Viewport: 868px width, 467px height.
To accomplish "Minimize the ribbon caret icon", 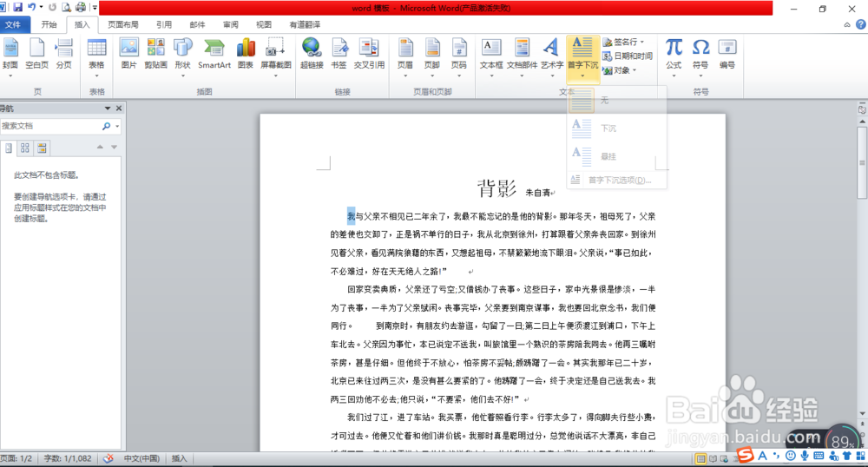I will [847, 24].
